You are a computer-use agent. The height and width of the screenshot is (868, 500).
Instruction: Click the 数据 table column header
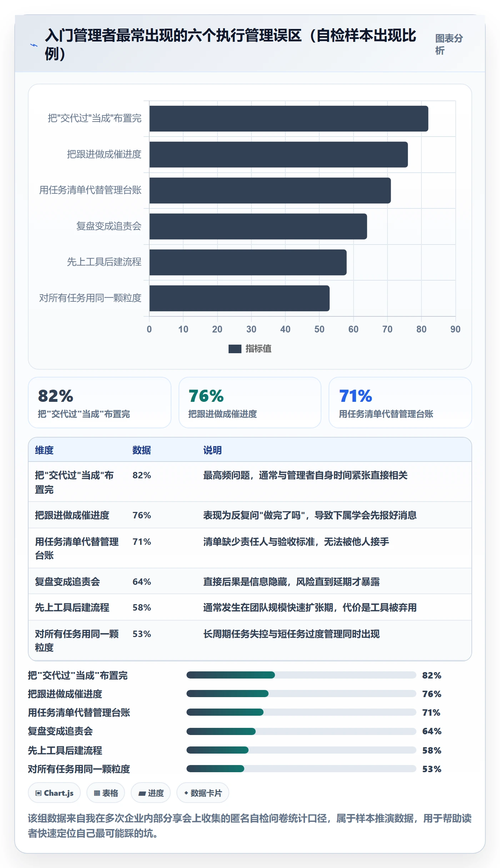pos(142,450)
